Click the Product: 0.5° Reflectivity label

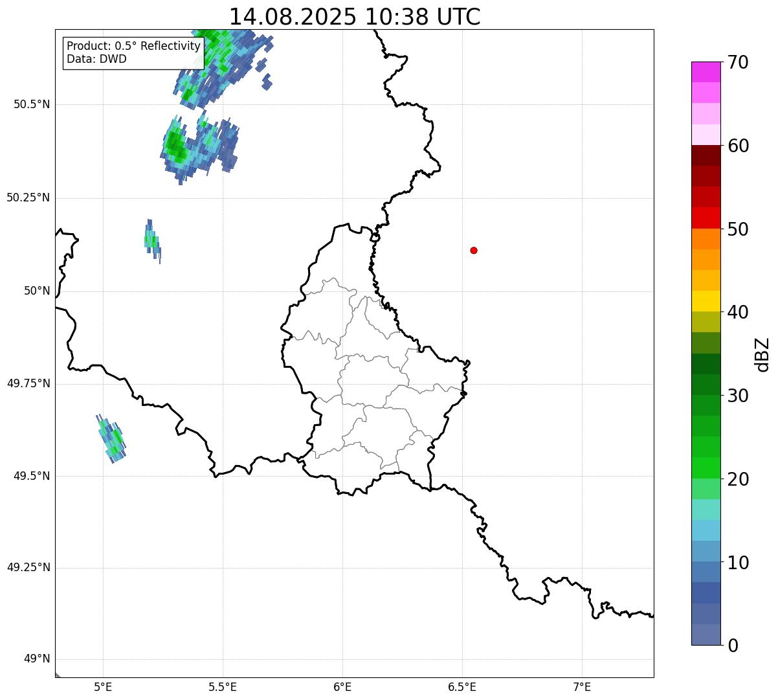click(133, 47)
